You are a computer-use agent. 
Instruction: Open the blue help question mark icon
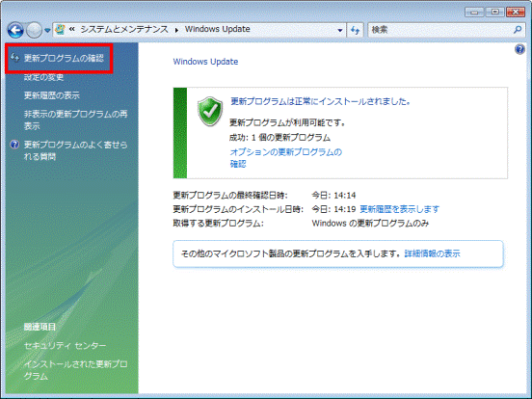pyautogui.click(x=519, y=49)
